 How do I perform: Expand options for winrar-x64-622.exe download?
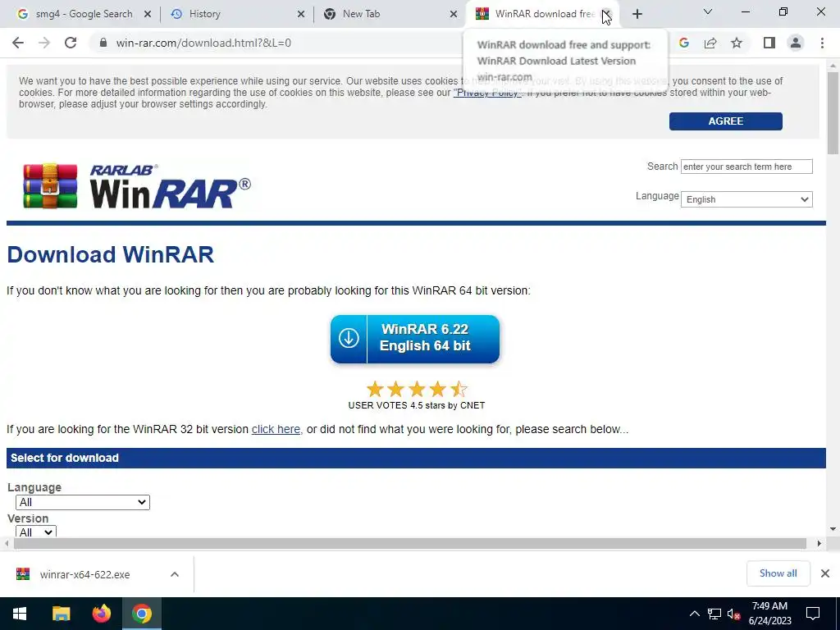(175, 574)
